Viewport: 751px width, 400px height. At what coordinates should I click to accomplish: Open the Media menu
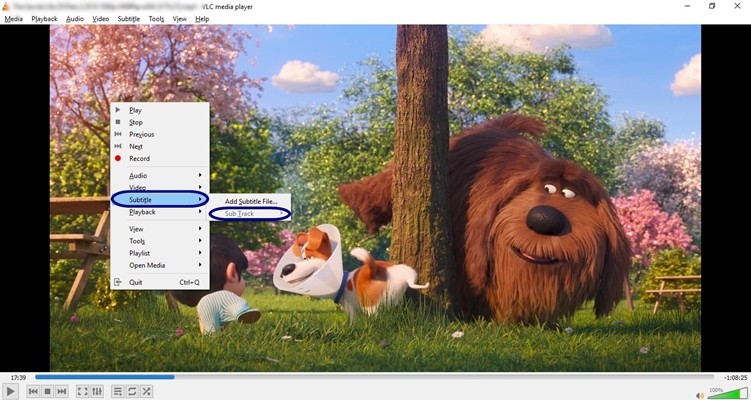(x=13, y=19)
